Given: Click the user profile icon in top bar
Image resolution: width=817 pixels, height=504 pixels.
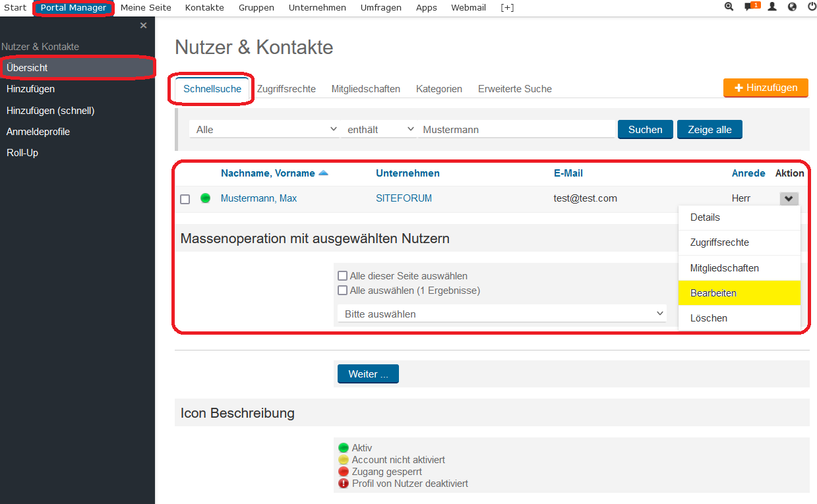Looking at the screenshot, I should [772, 7].
